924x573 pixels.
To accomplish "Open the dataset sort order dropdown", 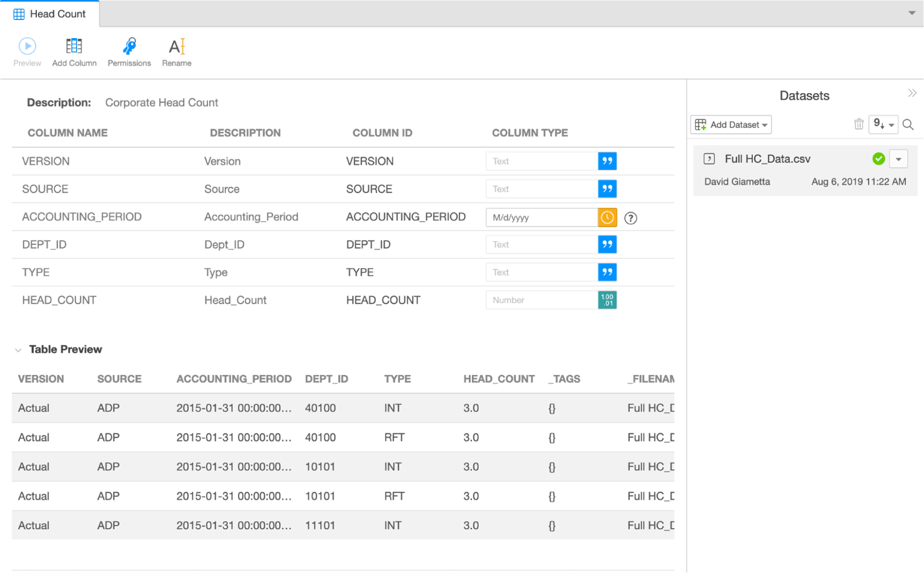I will (x=883, y=124).
